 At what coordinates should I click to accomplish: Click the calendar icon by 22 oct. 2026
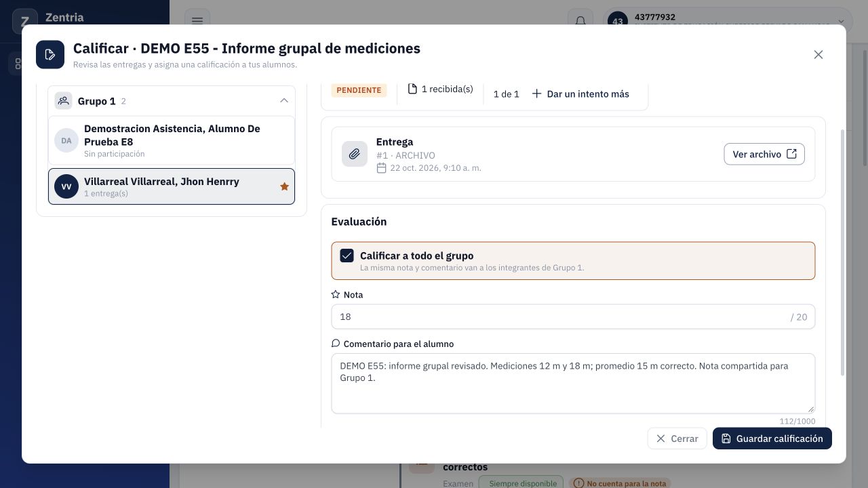click(382, 167)
